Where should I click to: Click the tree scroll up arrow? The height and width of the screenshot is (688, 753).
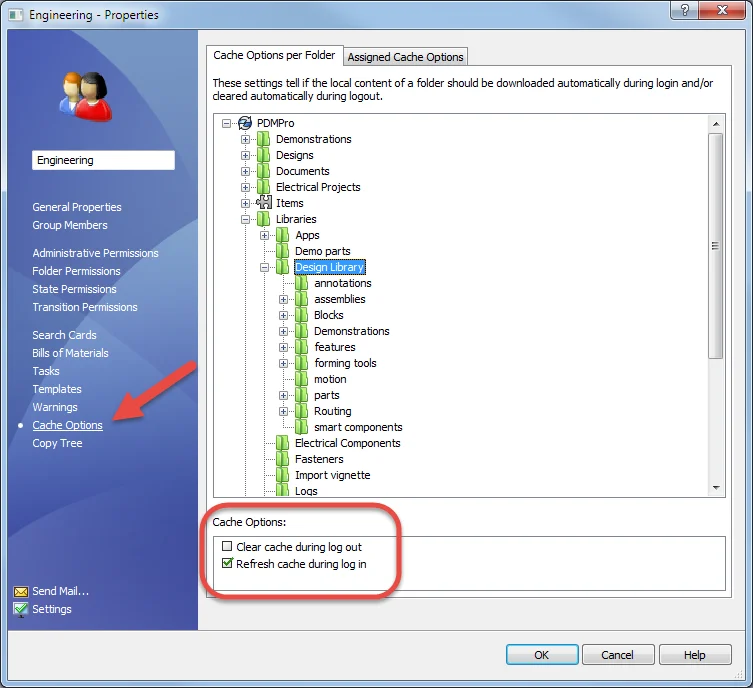click(x=716, y=124)
